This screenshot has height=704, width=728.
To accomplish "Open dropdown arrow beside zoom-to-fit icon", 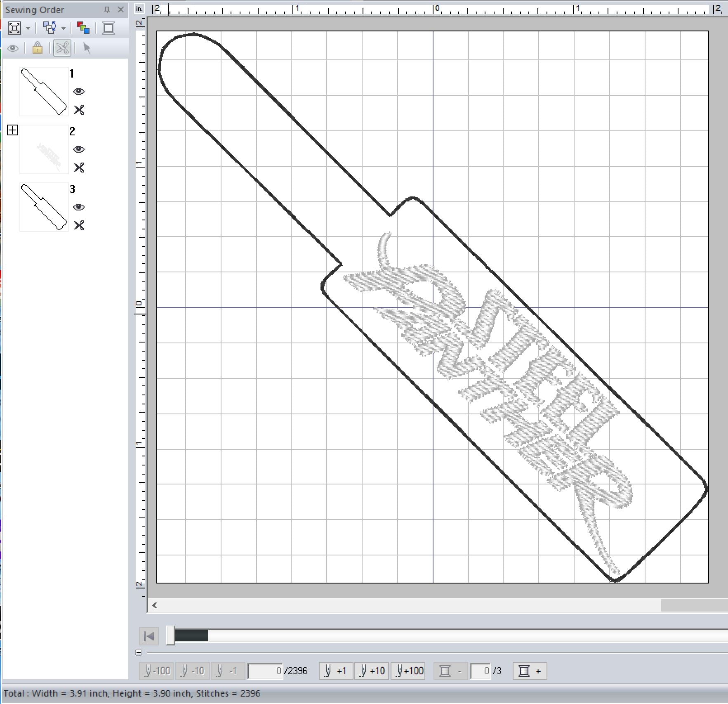I will [x=28, y=28].
